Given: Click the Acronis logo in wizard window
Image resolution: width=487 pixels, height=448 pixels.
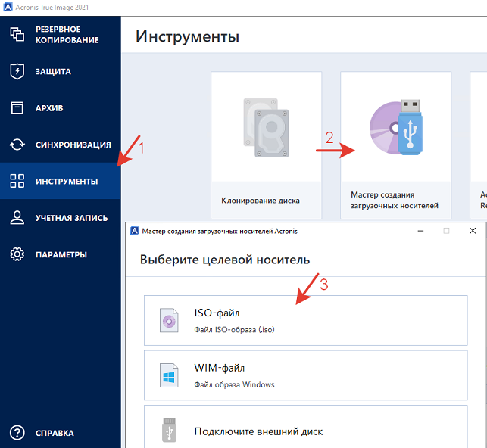Looking at the screenshot, I should 135,231.
